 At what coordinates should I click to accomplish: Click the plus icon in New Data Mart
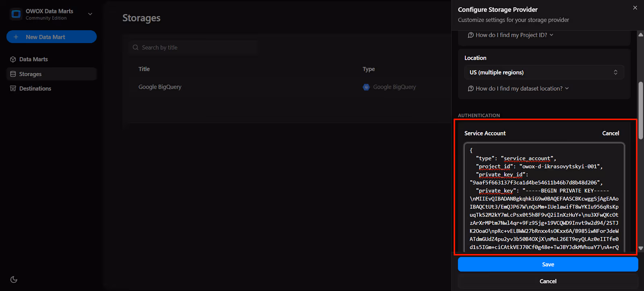[x=16, y=37]
